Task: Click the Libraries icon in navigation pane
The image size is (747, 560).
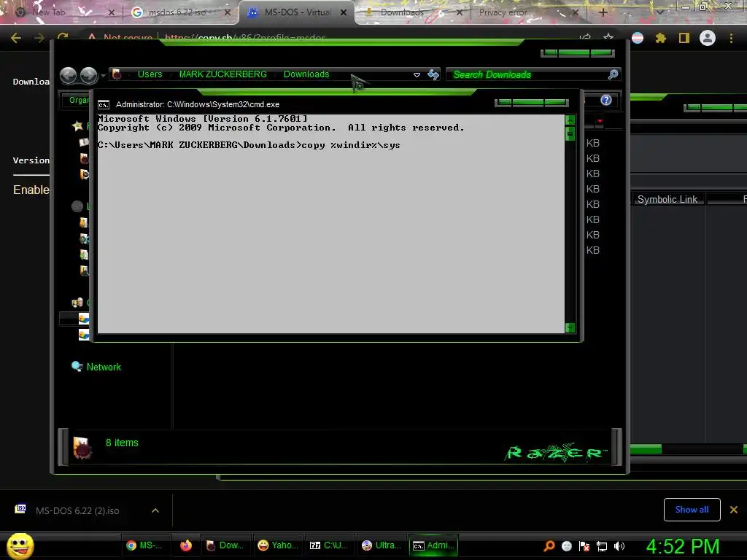Action: coord(77,206)
